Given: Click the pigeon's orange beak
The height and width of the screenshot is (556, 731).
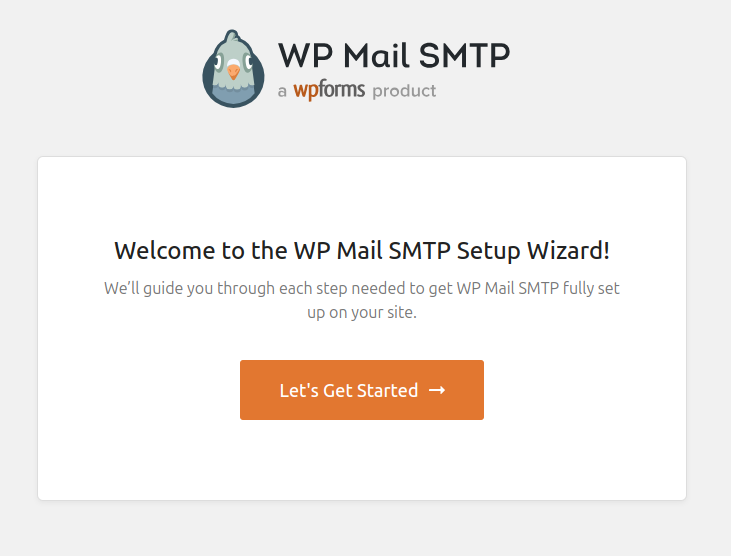Looking at the screenshot, I should 233,72.
